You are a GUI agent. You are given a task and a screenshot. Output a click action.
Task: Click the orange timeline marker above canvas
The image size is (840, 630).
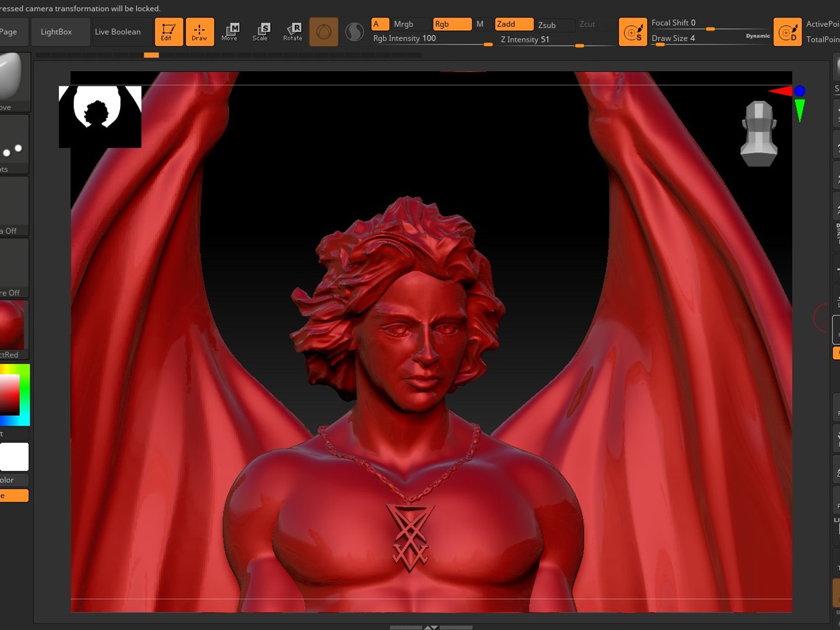click(151, 55)
